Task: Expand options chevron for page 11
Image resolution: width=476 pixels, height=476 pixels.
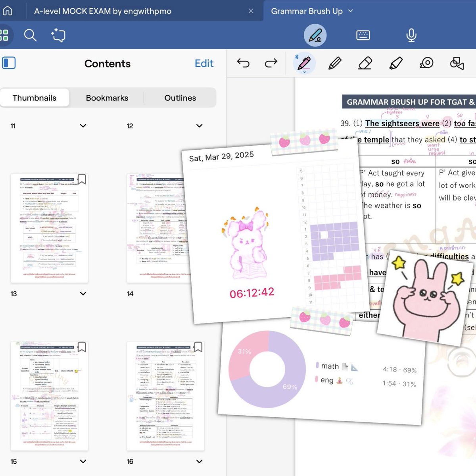Action: (83, 126)
